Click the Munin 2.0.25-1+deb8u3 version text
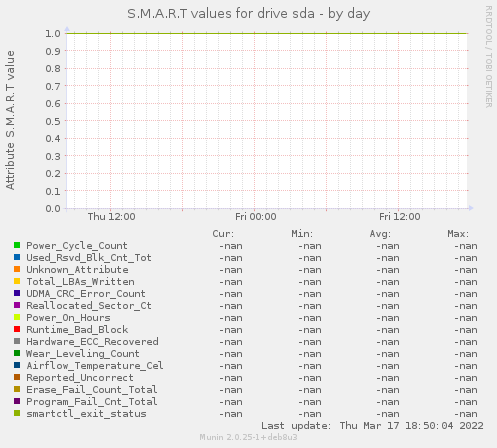497x448 pixels. pos(248,437)
